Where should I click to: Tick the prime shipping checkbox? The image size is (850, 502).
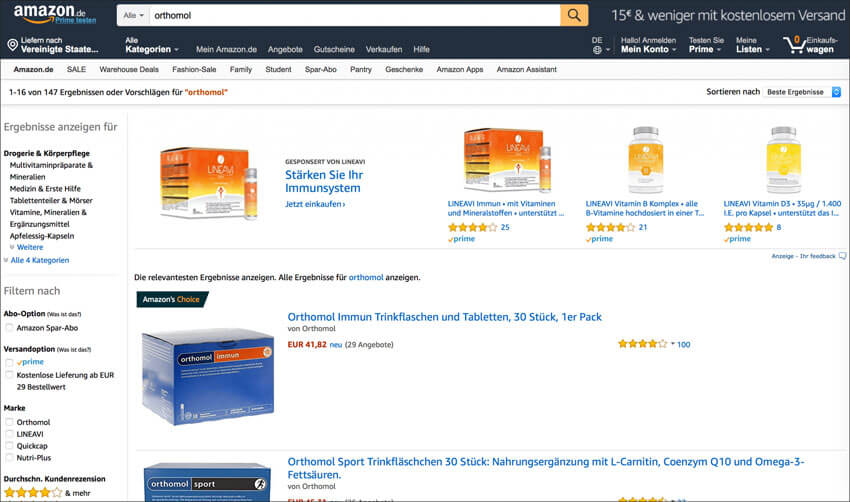click(9, 362)
